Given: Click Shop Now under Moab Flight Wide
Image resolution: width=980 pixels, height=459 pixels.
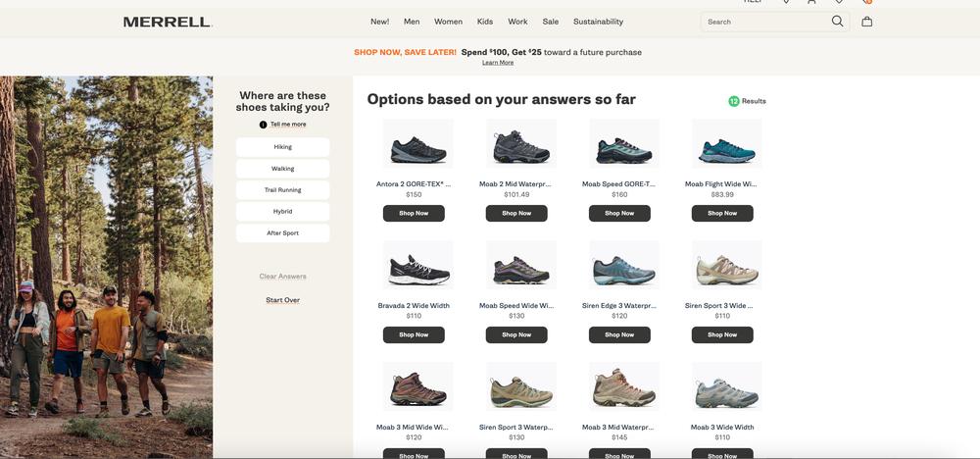Looking at the screenshot, I should (x=722, y=213).
